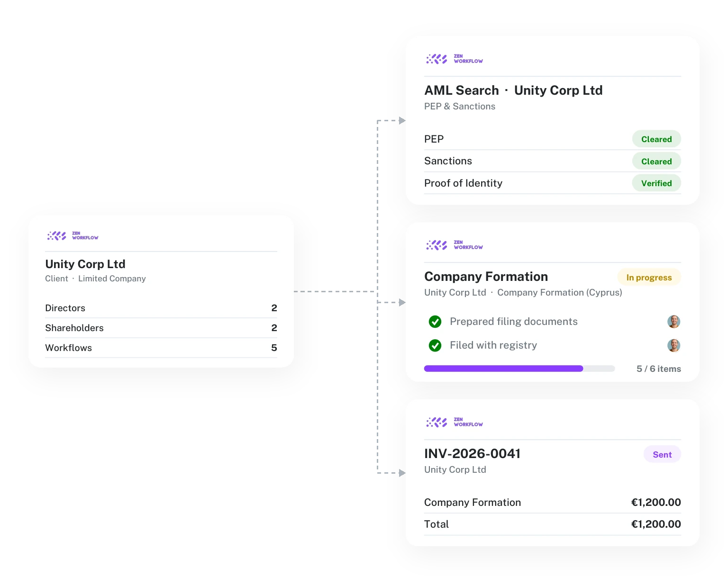
Task: Click the Sanctions Cleared status badge
Action: (656, 162)
